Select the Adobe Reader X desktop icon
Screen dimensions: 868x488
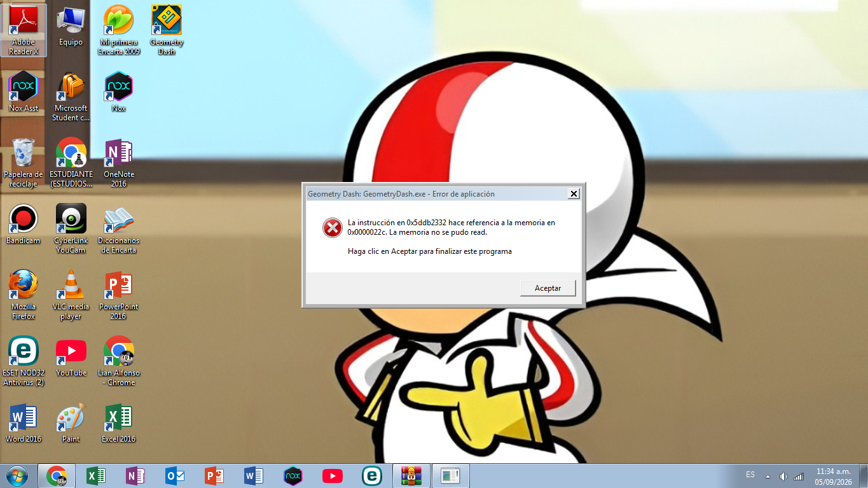pyautogui.click(x=24, y=31)
